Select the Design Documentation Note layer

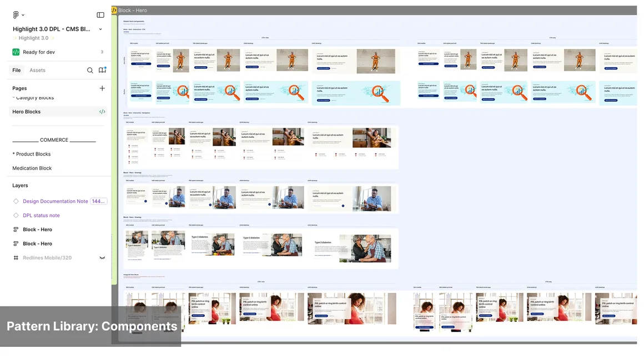55,201
